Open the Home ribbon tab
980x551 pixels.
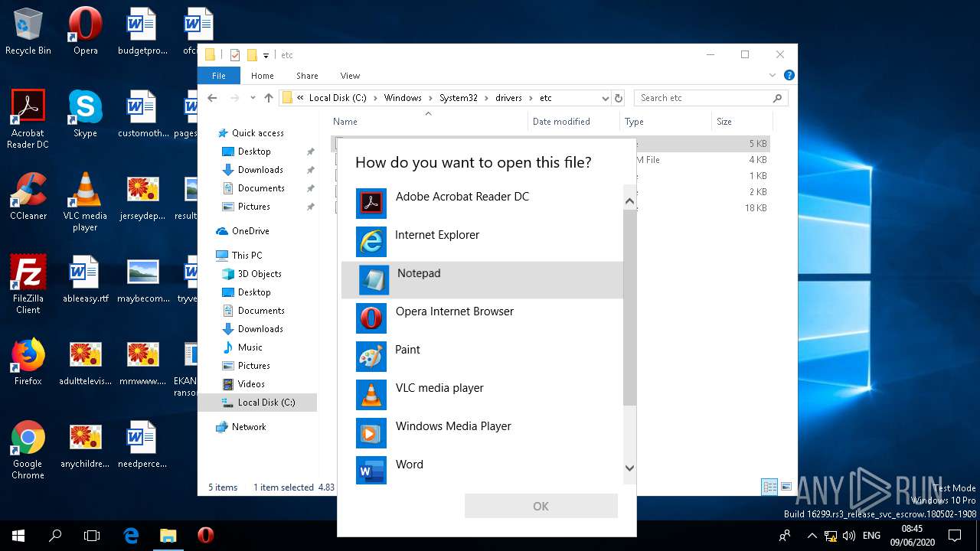[262, 76]
